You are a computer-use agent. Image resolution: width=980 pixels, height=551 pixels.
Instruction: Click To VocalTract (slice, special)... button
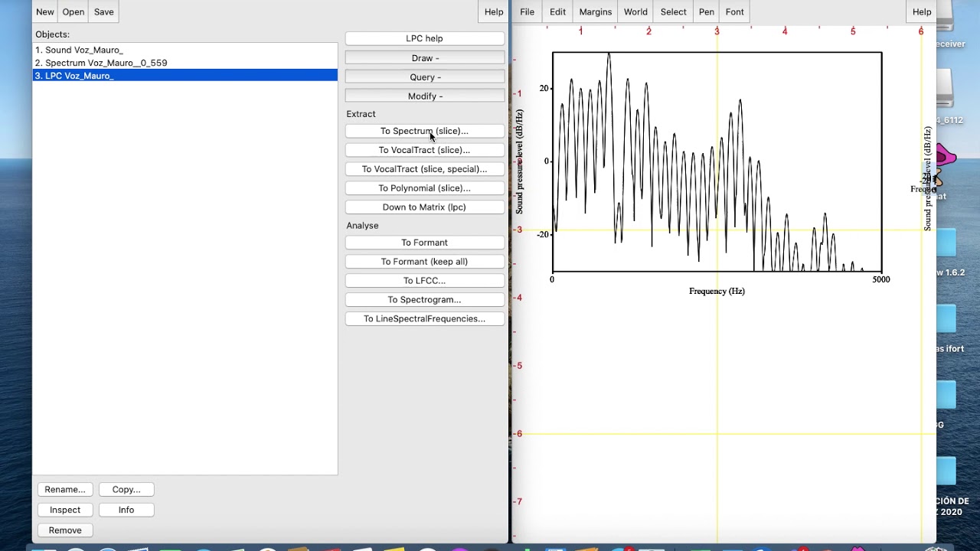(425, 169)
